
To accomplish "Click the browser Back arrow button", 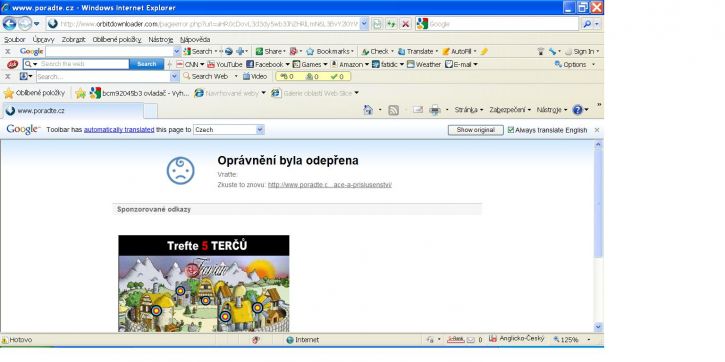I will [x=9, y=24].
